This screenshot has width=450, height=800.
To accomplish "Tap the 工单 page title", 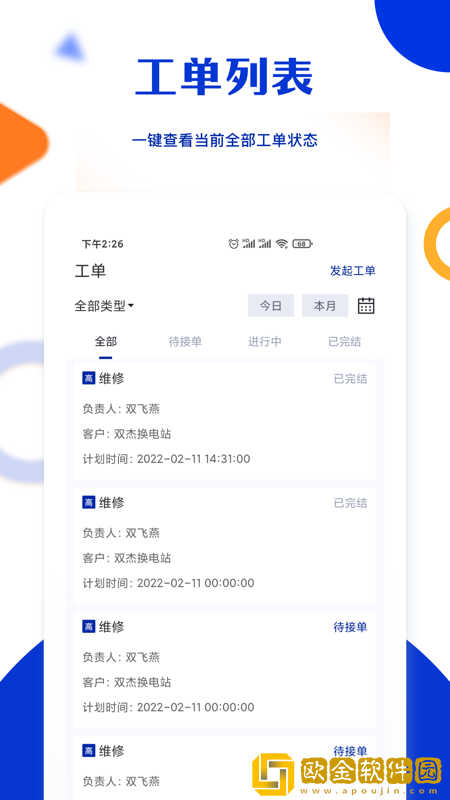I will (x=90, y=271).
